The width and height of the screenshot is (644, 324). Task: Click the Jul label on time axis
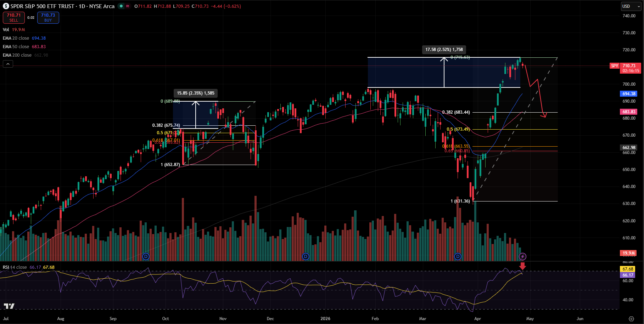[x=6, y=319]
